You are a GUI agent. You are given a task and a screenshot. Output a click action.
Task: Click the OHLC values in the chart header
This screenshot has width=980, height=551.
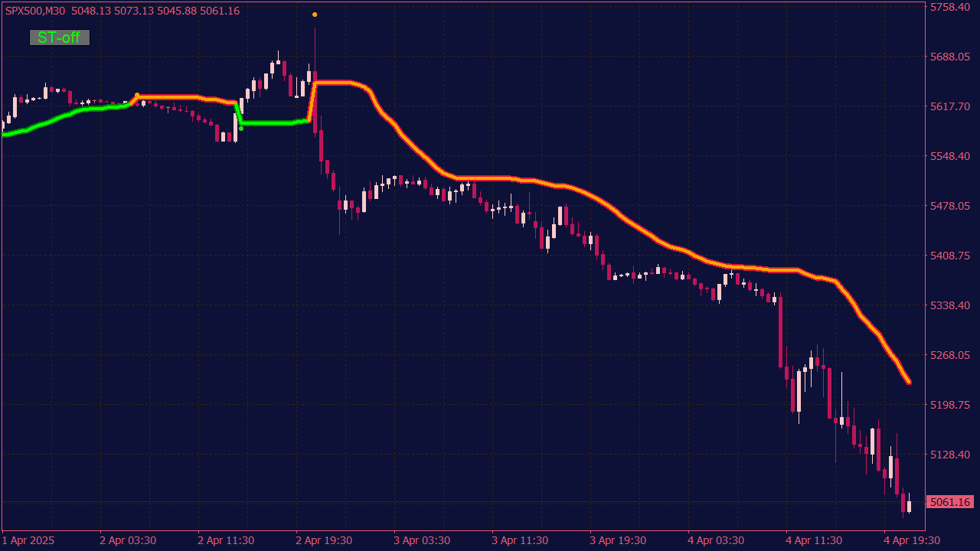tap(155, 11)
